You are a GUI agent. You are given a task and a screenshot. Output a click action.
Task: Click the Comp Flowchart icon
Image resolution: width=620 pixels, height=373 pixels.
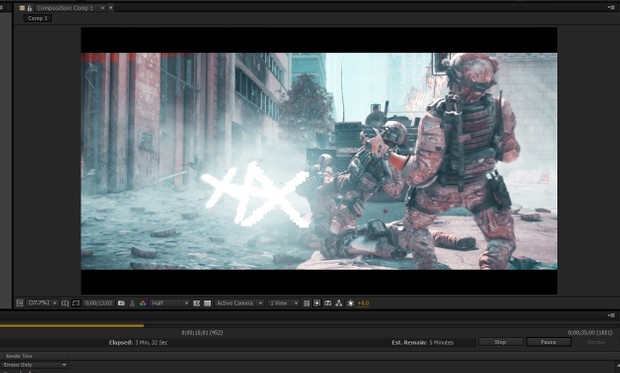(x=339, y=303)
